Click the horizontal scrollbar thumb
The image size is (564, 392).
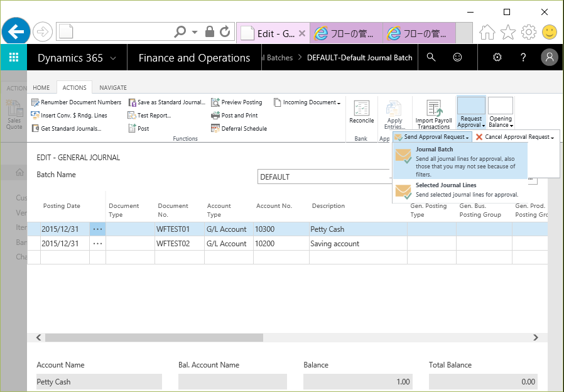pyautogui.click(x=154, y=337)
